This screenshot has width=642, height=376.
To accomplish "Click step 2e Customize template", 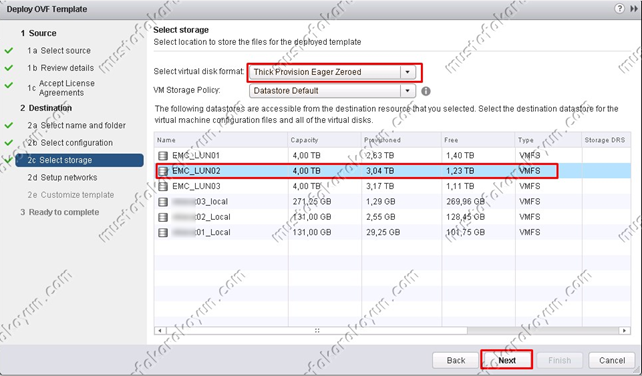I will (71, 195).
